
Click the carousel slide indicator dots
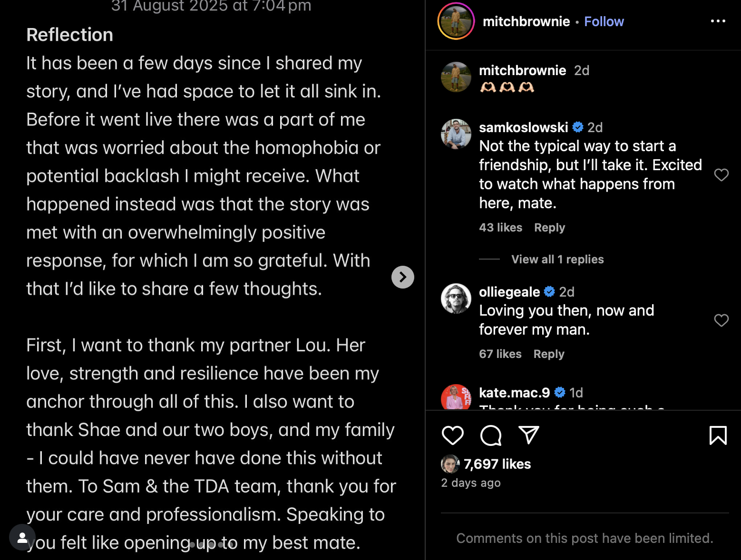coord(212,545)
